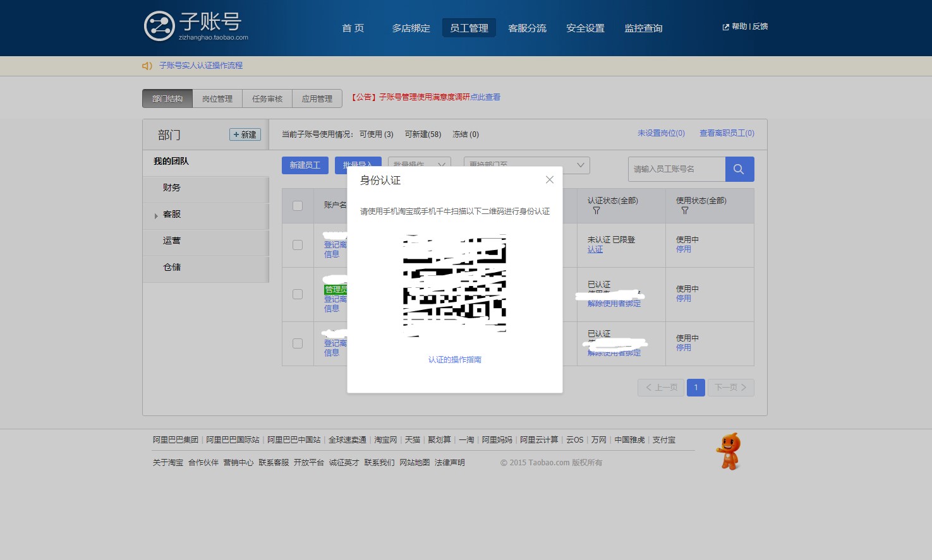Click the 帮助 help icon at top right
This screenshot has height=560, width=932.
(x=725, y=27)
